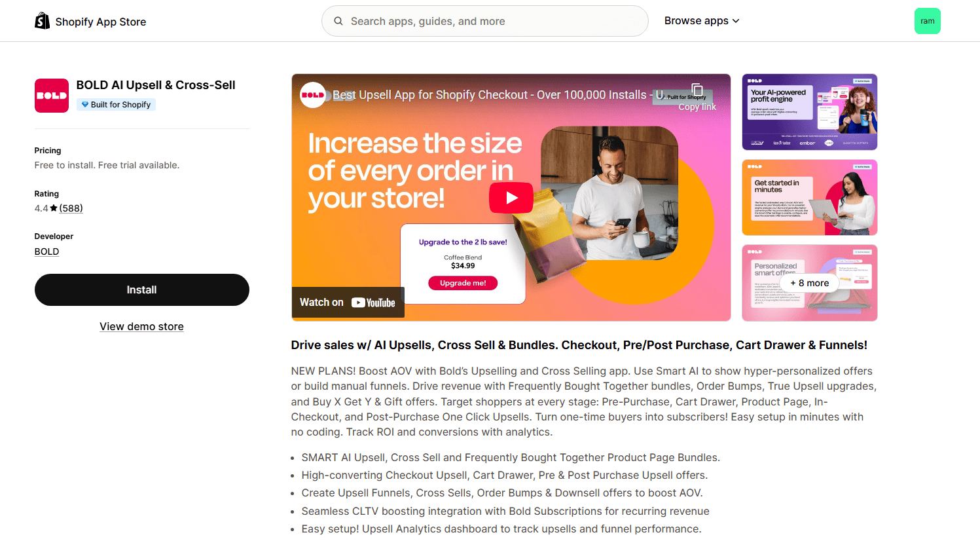Click the BOLD channel avatar in video
The image size is (980, 560).
click(313, 95)
